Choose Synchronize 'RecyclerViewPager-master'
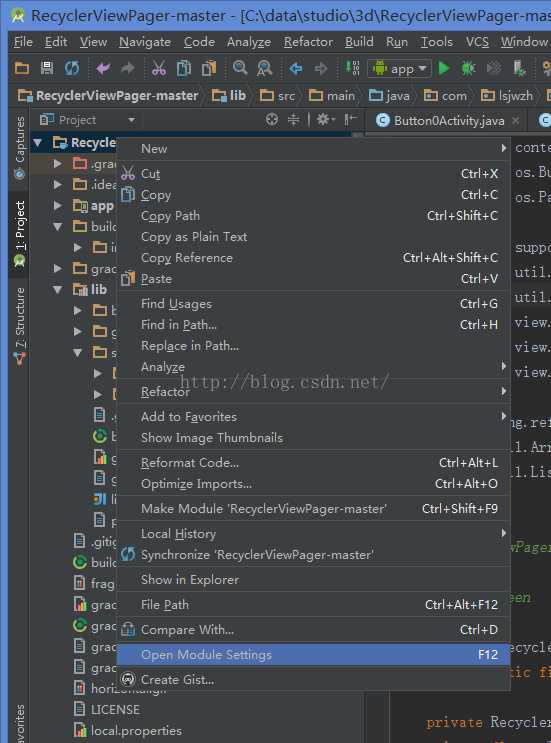Screen dimensions: 551x743 [313, 555]
